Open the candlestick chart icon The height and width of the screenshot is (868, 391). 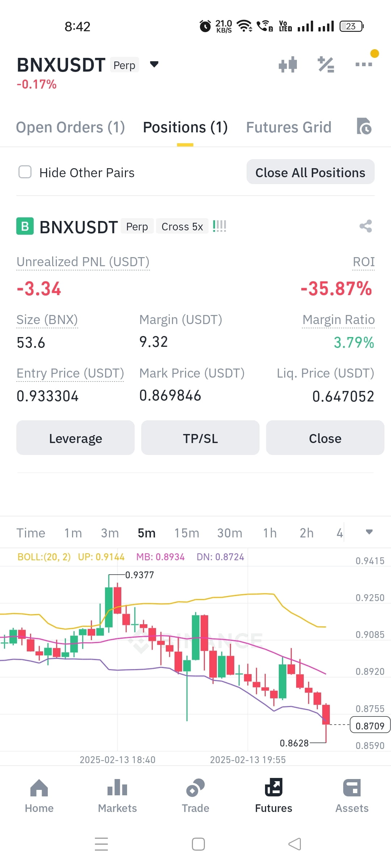288,65
